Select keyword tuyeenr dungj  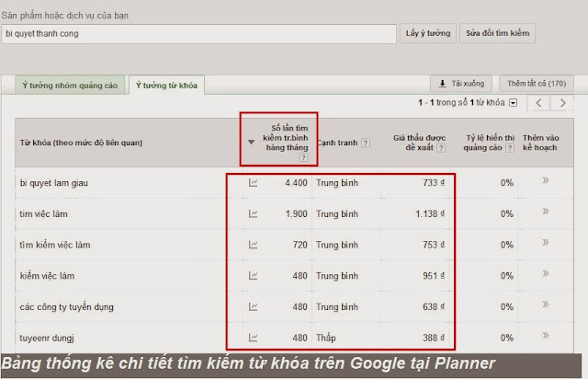click(47, 338)
